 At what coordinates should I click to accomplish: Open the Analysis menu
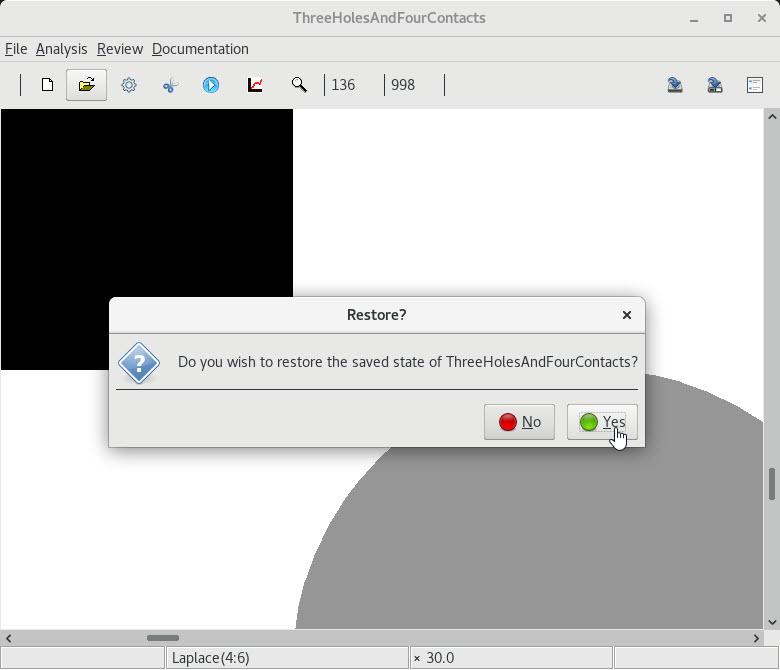(x=61, y=49)
